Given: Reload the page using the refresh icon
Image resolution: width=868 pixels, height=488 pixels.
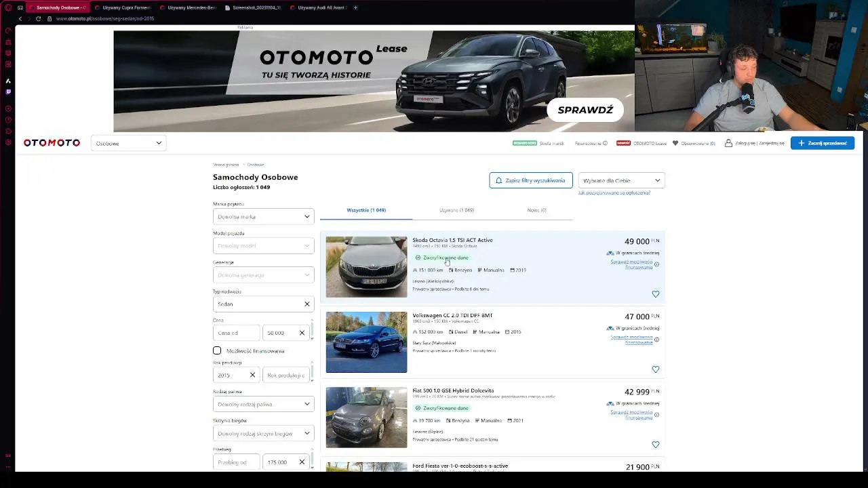Looking at the screenshot, I should [38, 18].
